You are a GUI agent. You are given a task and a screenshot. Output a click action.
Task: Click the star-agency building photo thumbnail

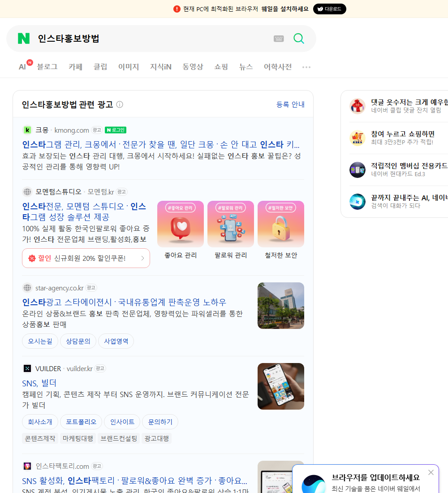pos(281,306)
